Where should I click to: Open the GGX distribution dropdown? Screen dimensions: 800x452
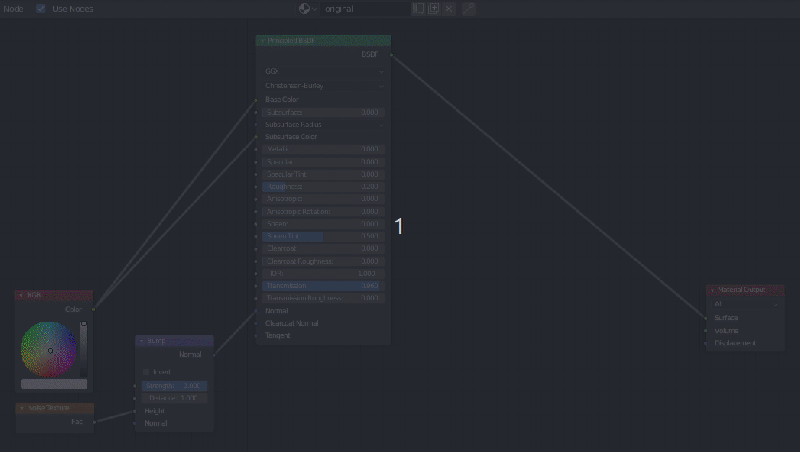point(323,71)
